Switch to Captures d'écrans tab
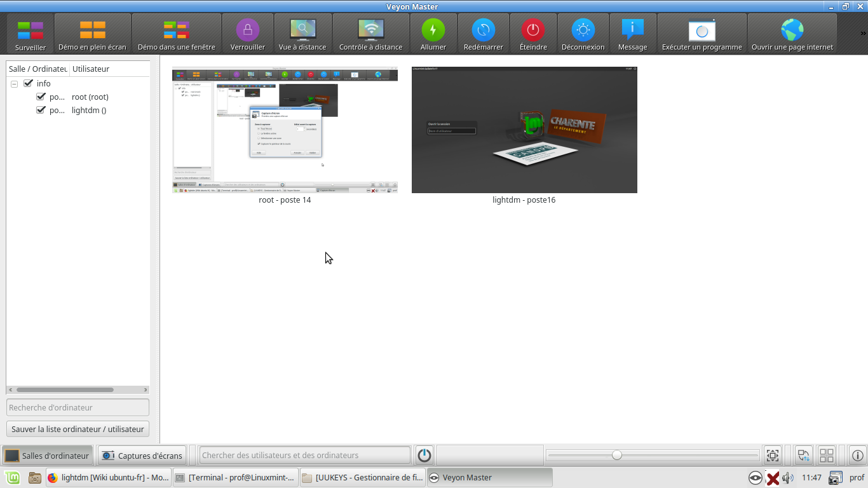 point(141,455)
